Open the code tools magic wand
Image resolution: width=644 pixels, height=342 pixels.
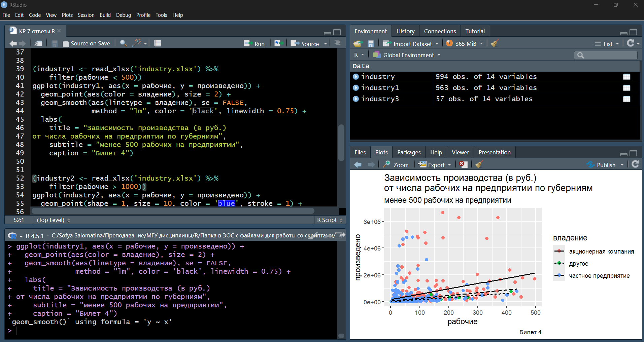137,43
